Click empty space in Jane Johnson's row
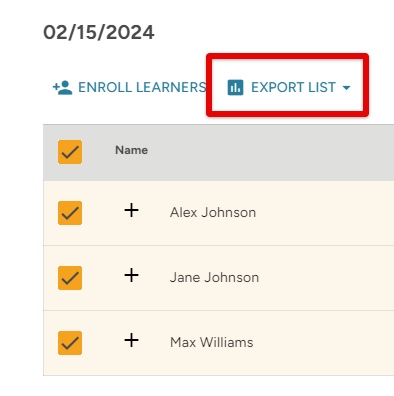Viewport: 394px width, 396px height. 327,278
